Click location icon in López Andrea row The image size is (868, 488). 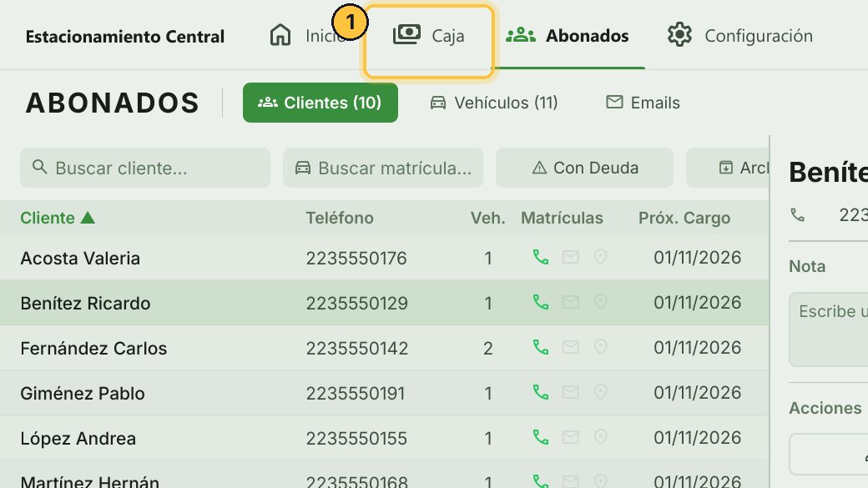[600, 438]
